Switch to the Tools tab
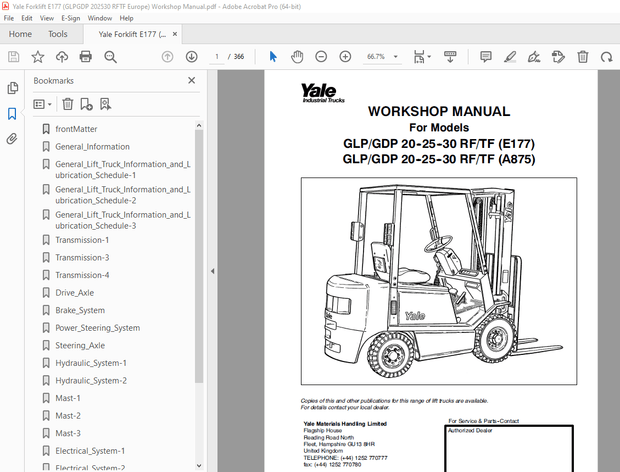 (58, 34)
